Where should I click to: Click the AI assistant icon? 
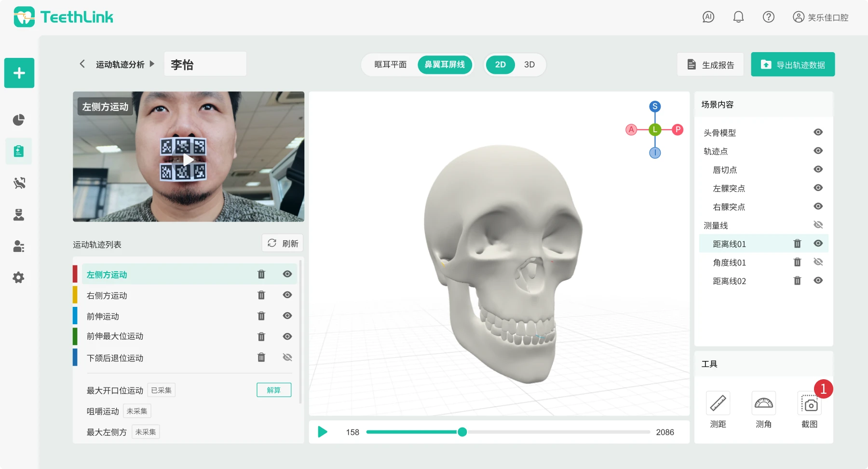(x=708, y=17)
